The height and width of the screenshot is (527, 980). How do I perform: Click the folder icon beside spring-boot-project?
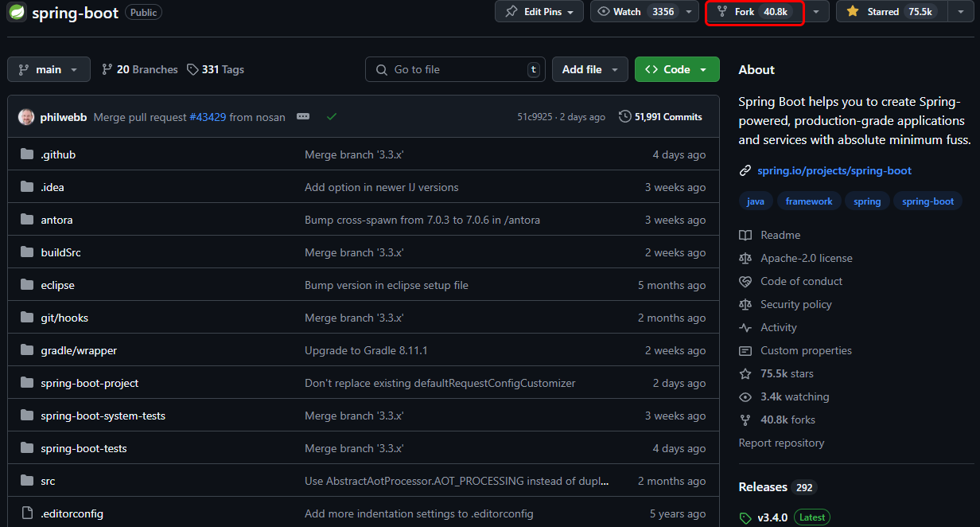click(27, 383)
